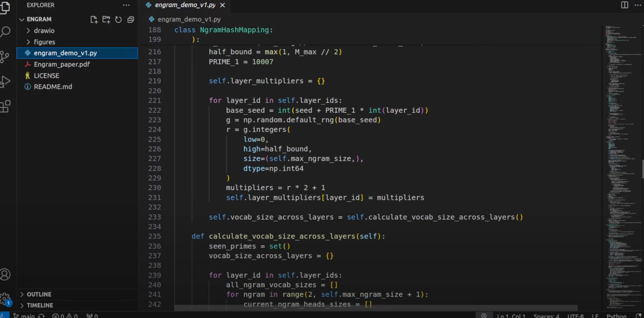This screenshot has width=644, height=318.
Task: Open Source Control view
Action: (x=5, y=57)
